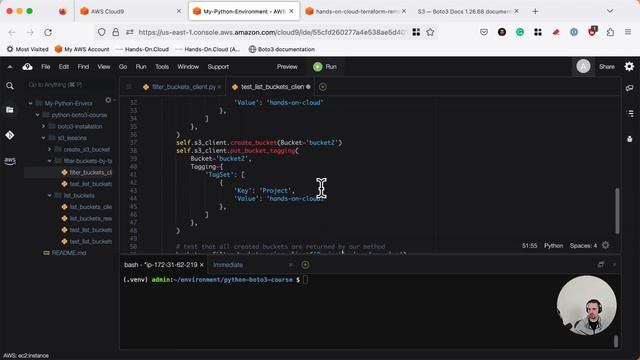Screen dimensions: 640x360
Task: Open the browser tab list dropdown
Action: click(x=610, y=11)
